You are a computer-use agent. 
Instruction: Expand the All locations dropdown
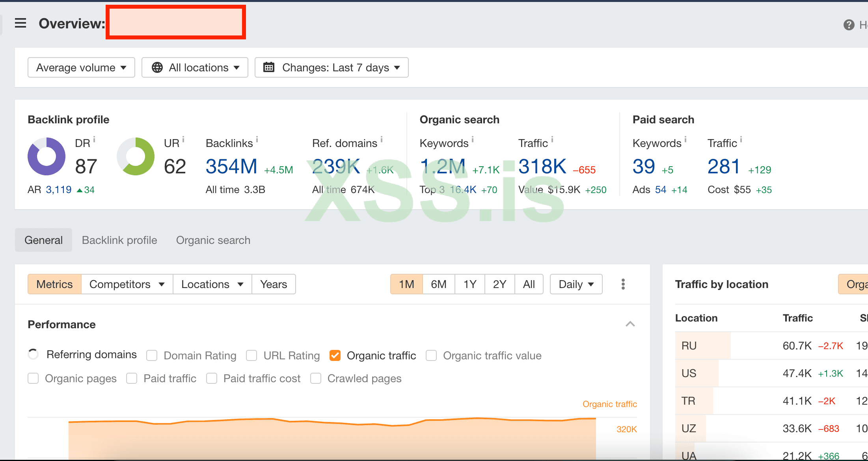195,67
